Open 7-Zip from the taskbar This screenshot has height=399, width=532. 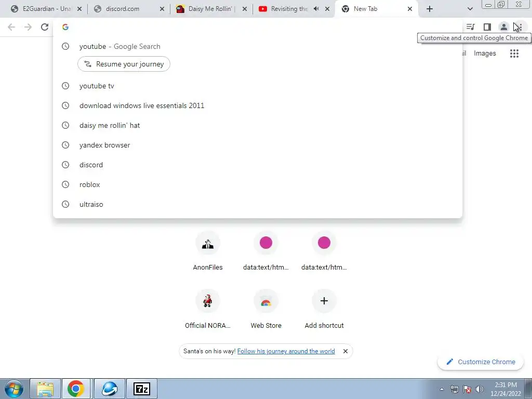pos(142,389)
